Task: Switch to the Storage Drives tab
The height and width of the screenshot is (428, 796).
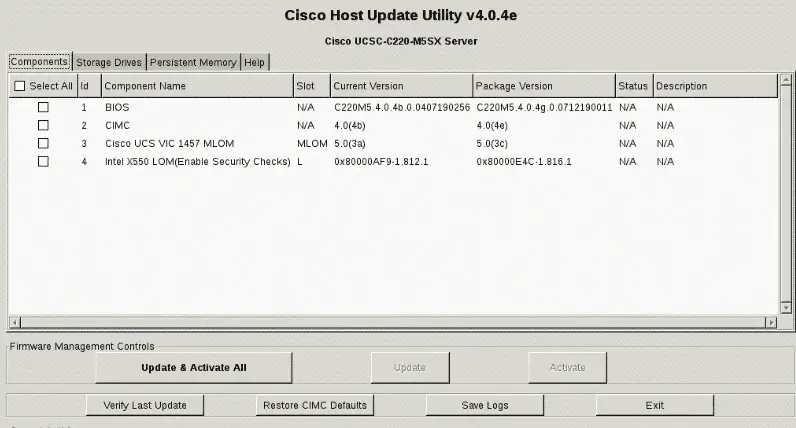Action: pyautogui.click(x=109, y=62)
